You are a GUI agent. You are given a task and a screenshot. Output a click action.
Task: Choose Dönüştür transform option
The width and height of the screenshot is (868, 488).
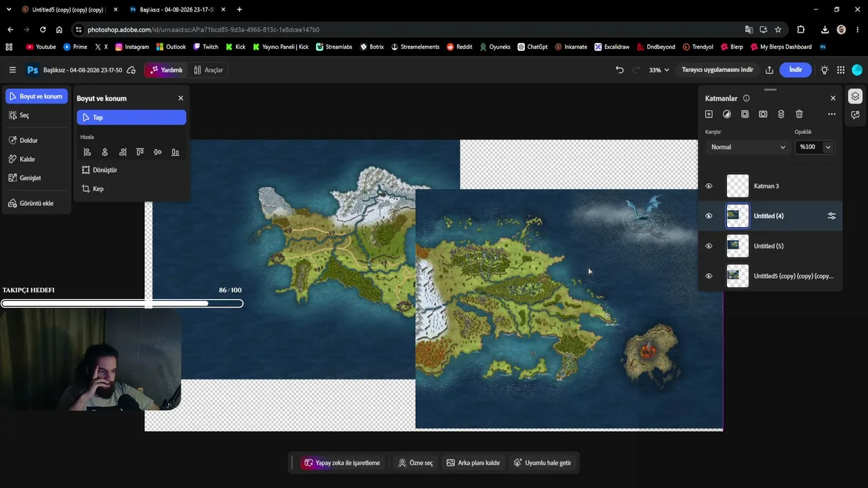point(132,170)
